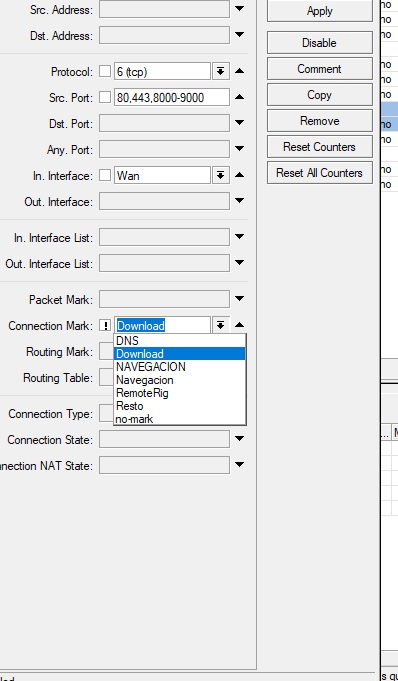The image size is (398, 681).
Task: Collapse the In. Interface field
Action: click(239, 175)
